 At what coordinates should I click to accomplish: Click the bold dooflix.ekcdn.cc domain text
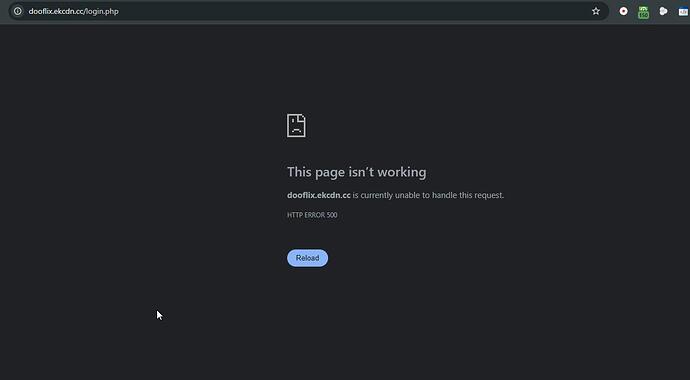319,195
